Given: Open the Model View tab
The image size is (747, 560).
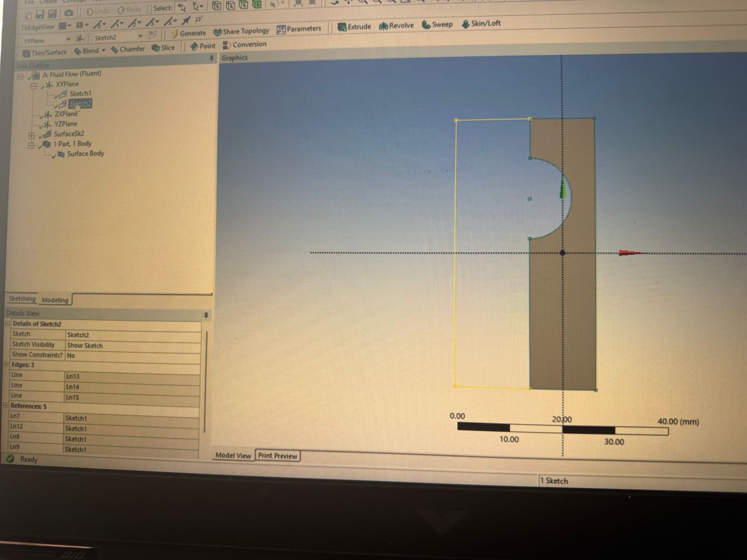Looking at the screenshot, I should pyautogui.click(x=233, y=455).
